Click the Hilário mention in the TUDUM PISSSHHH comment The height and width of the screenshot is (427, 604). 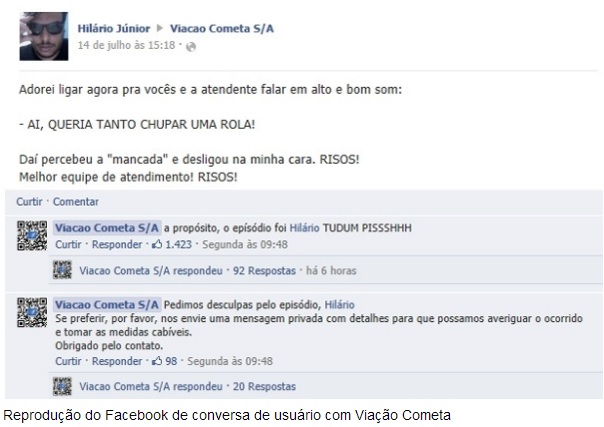point(304,228)
